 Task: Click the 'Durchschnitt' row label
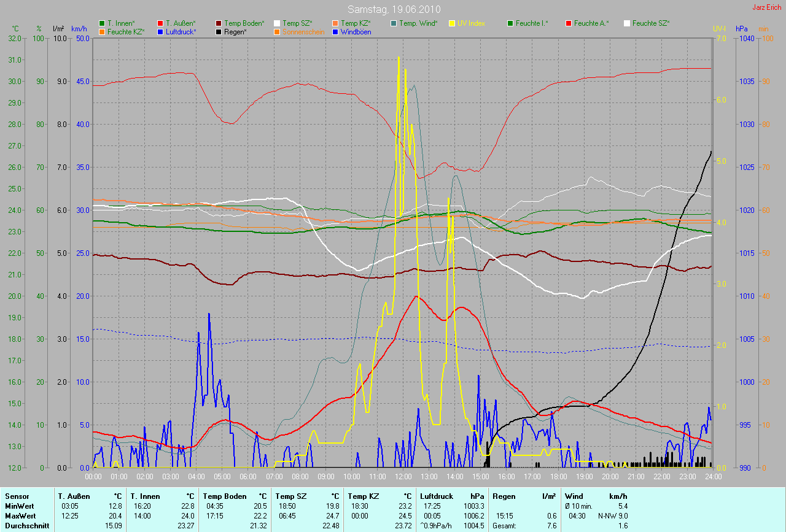click(26, 526)
